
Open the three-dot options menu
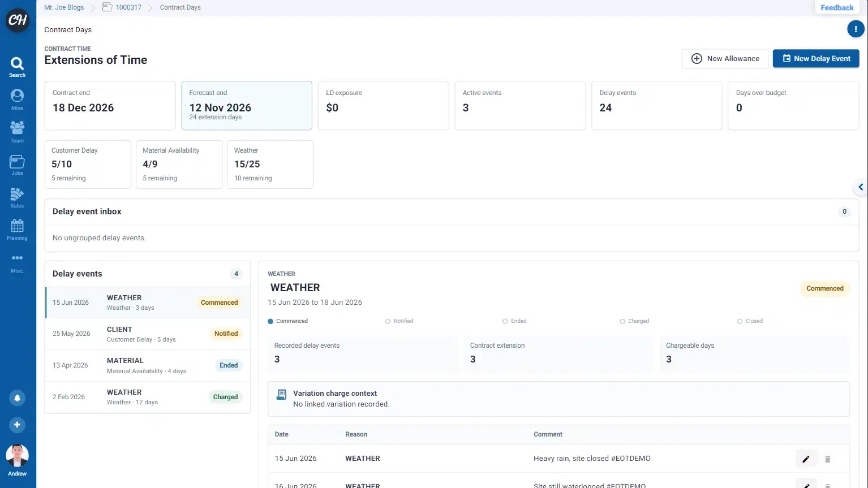click(856, 29)
